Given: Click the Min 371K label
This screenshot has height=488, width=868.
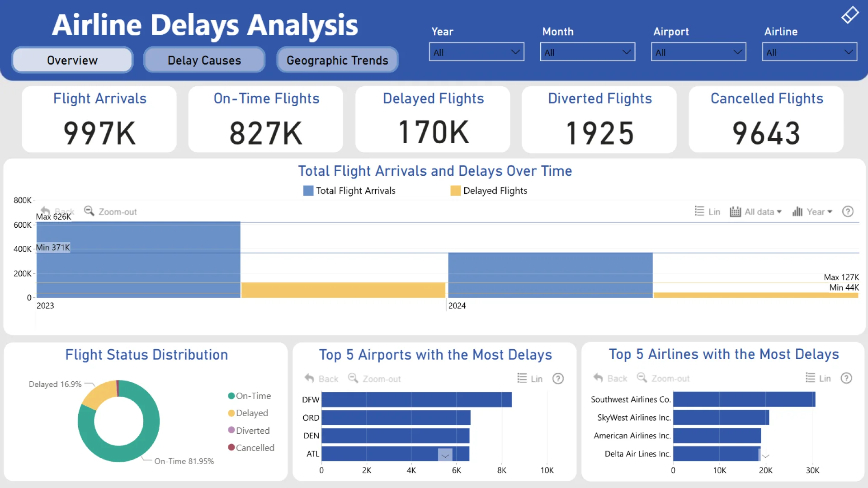Looking at the screenshot, I should (x=53, y=248).
